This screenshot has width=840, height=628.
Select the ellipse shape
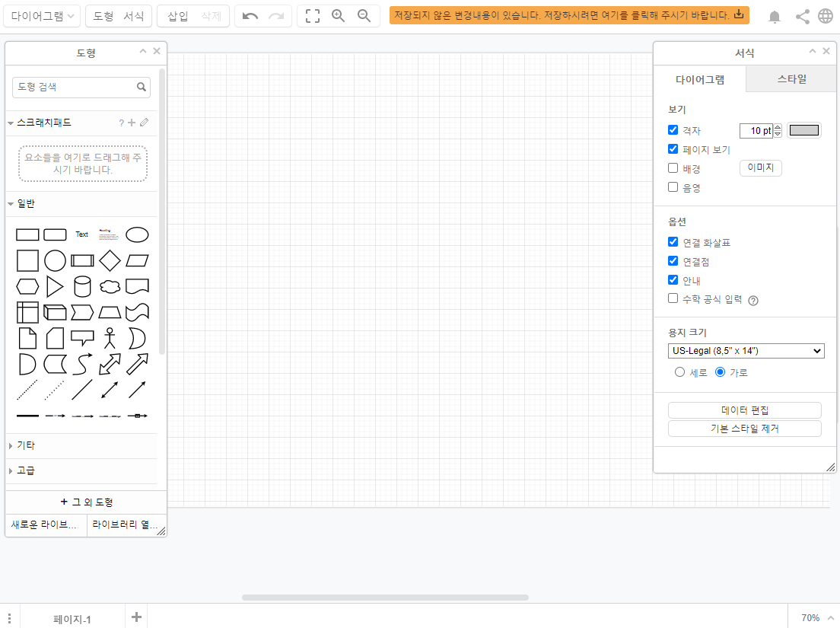point(137,234)
